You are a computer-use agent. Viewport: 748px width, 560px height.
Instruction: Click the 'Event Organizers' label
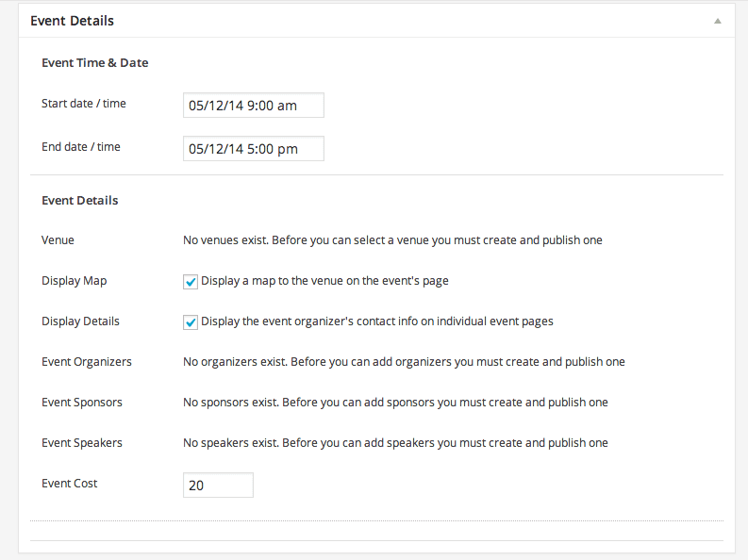(x=87, y=362)
